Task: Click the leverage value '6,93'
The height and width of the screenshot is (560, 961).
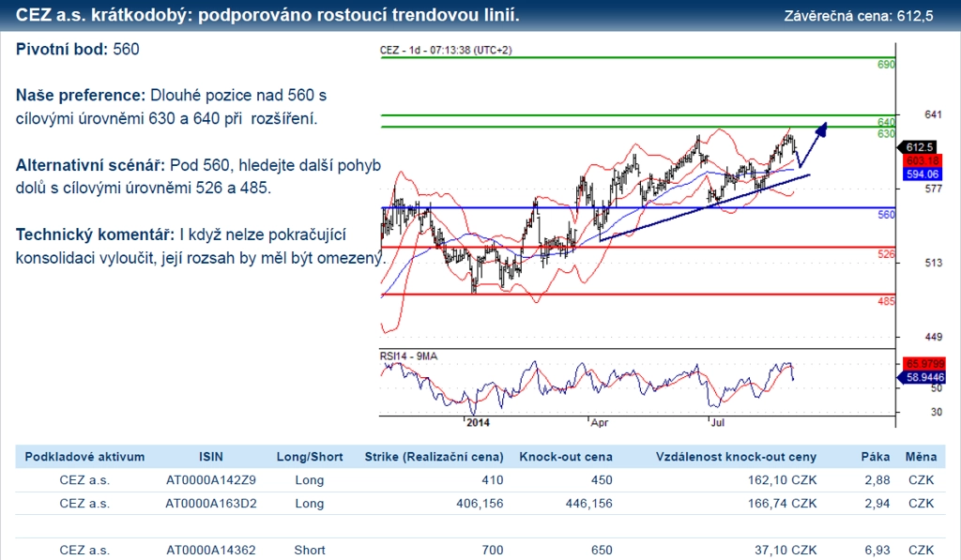Action: pos(877,551)
